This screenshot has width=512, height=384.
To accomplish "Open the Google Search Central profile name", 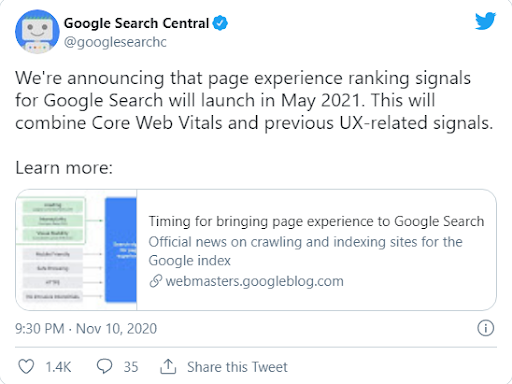I will tap(136, 23).
